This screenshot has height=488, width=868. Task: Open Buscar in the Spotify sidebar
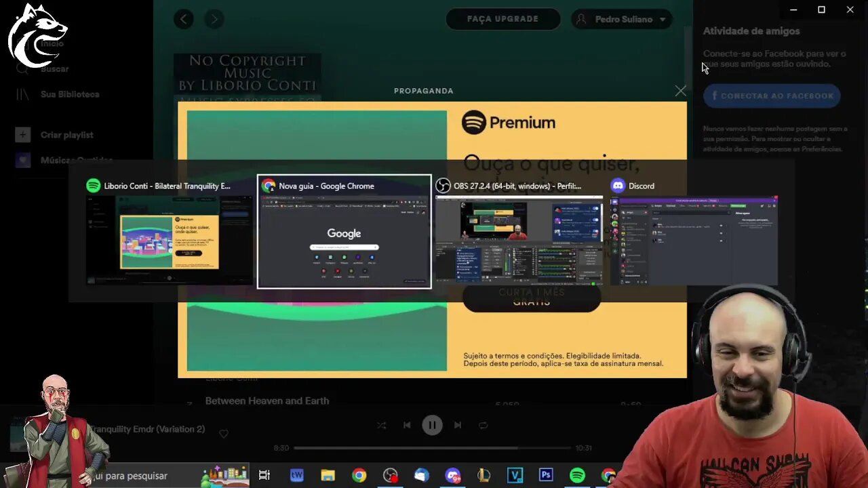pos(43,68)
